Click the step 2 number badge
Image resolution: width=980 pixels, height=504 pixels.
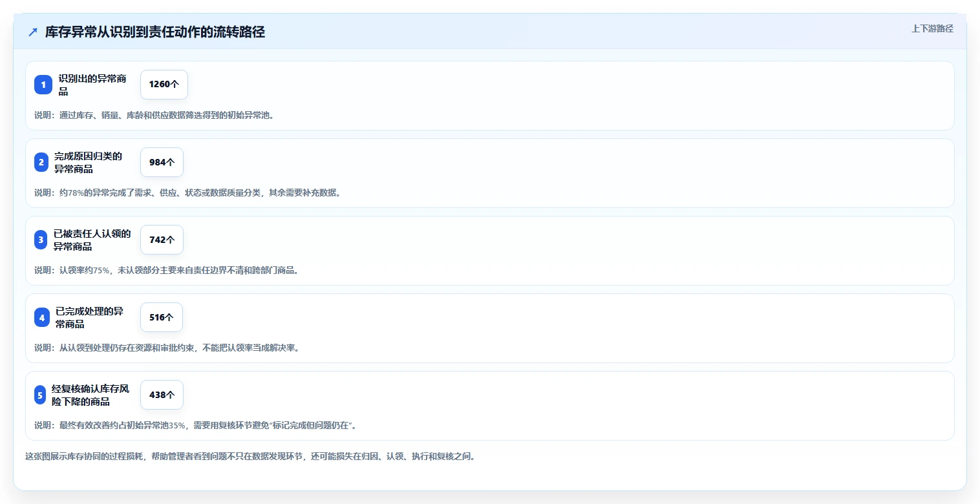point(41,162)
